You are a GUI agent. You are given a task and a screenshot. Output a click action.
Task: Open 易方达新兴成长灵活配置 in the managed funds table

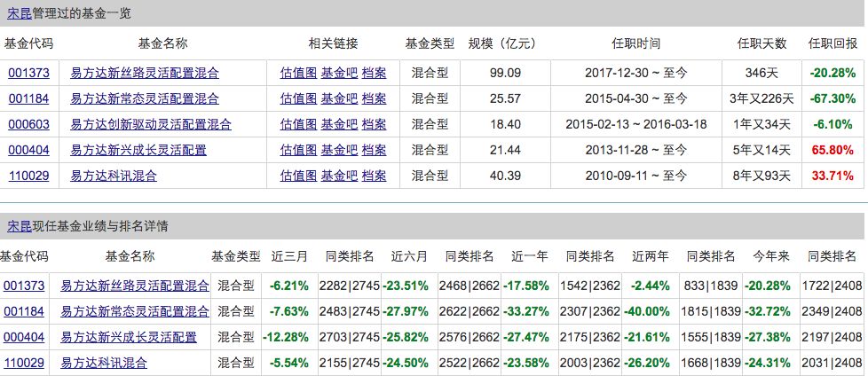point(138,150)
